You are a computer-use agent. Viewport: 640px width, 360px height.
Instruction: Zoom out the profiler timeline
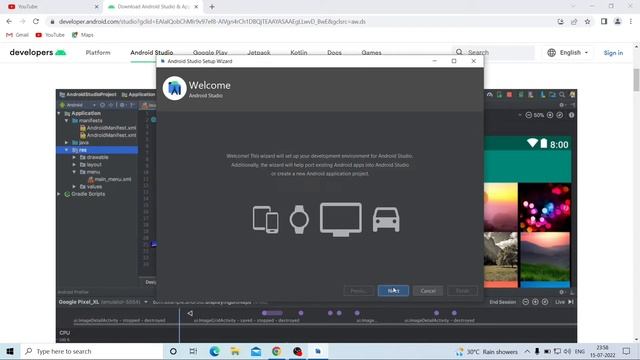[x=526, y=302]
